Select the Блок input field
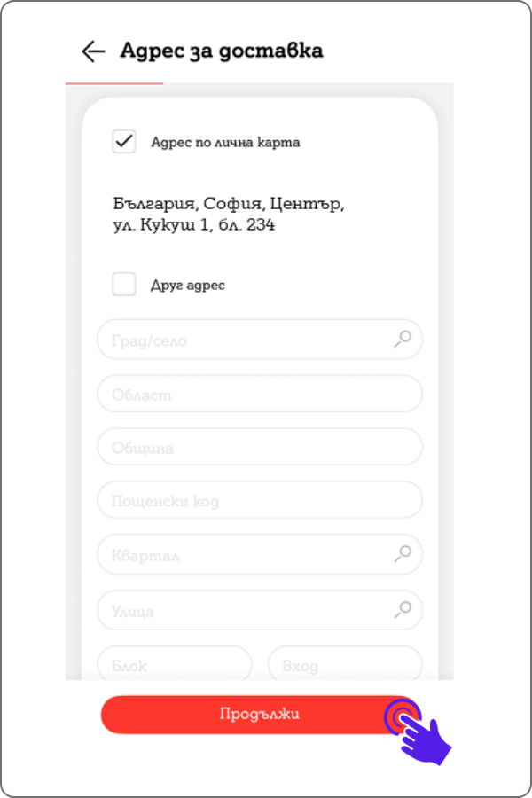 coord(175,665)
